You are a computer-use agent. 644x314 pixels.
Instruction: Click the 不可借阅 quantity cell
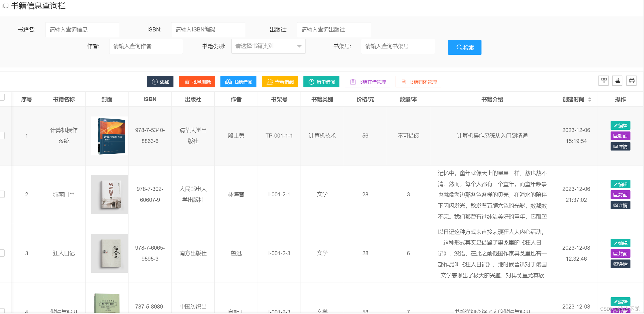408,136
